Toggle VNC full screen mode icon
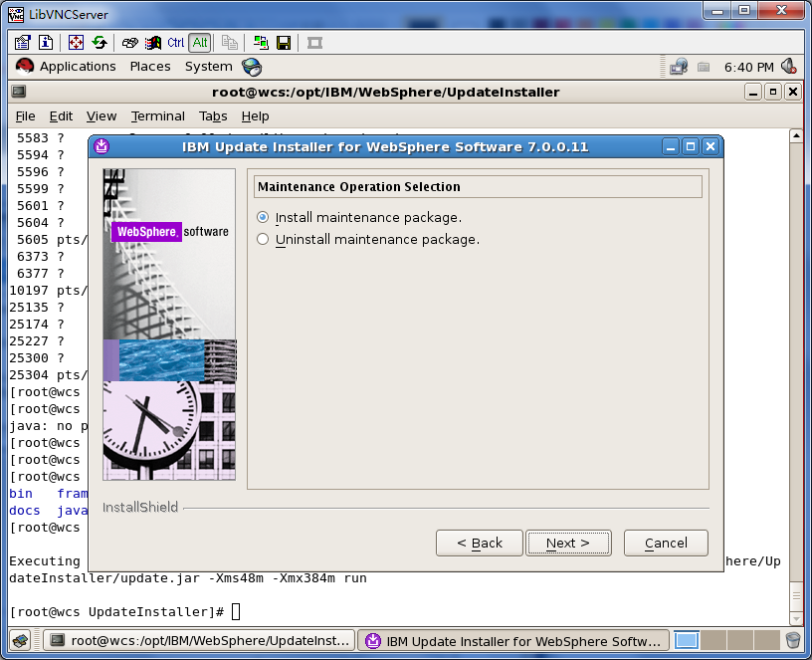 click(76, 43)
